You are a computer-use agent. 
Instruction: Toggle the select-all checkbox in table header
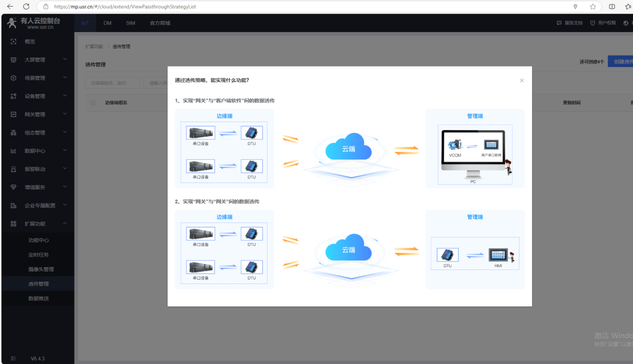pyautogui.click(x=92, y=102)
